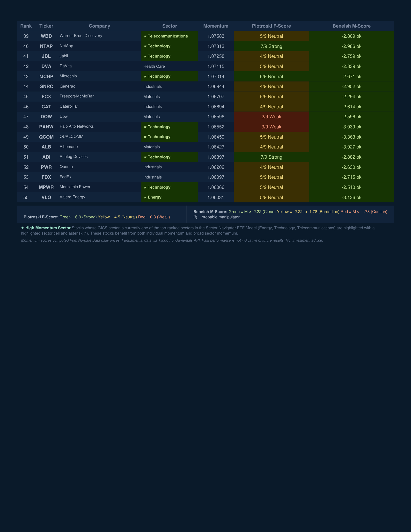Select the PANW ticker cell

pos(46,127)
